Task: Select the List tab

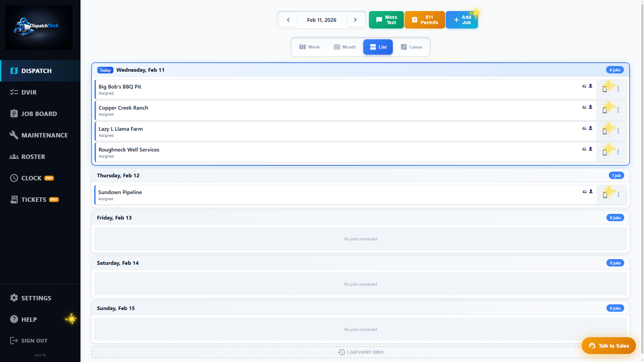Action: tap(378, 47)
